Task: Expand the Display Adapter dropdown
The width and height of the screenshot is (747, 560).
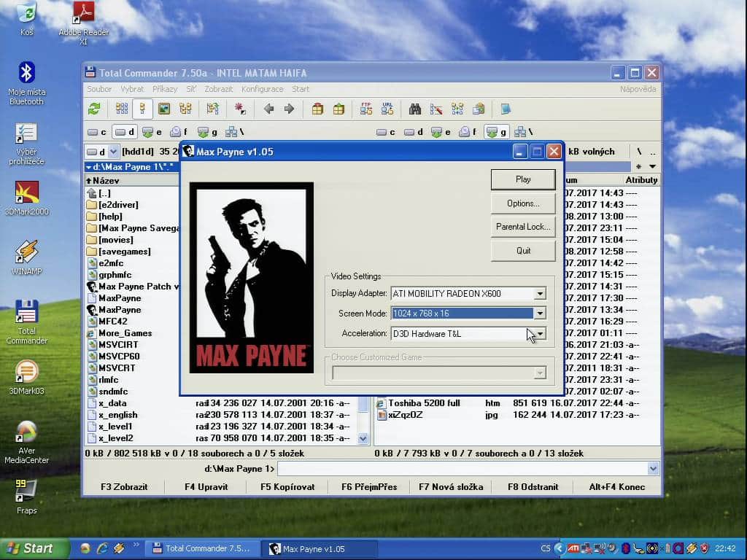Action: (540, 294)
